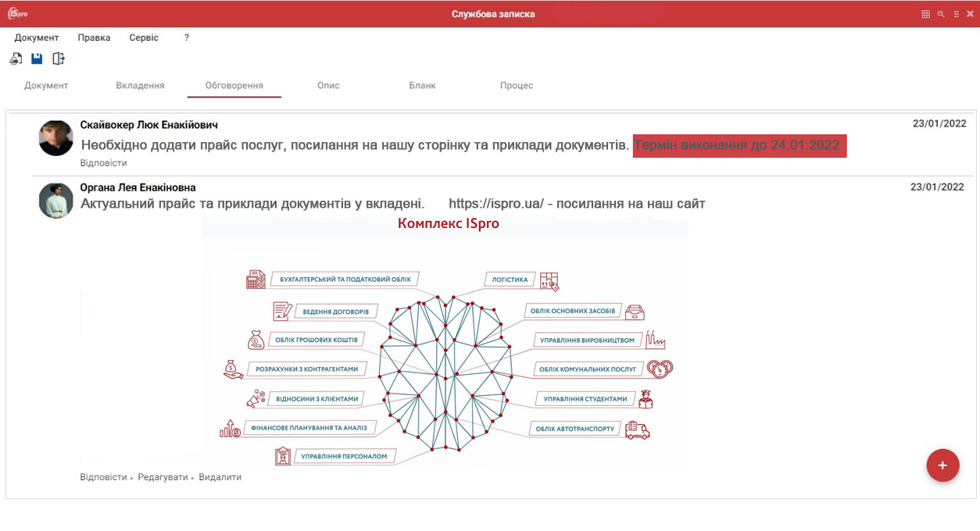Click the name Скайвокер Люк Енакійович
This screenshot has height=531, width=980.
[148, 125]
